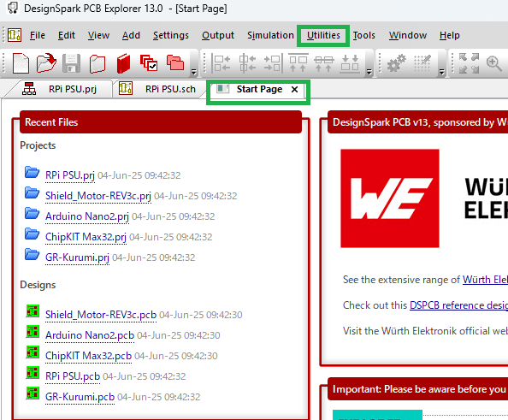Click the DesignSpark app icon in title bar
508x420 pixels.
pyautogui.click(x=12, y=8)
